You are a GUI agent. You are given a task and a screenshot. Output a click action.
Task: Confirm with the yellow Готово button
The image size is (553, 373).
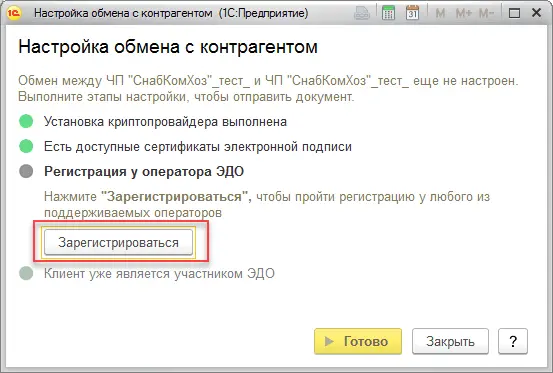point(358,341)
